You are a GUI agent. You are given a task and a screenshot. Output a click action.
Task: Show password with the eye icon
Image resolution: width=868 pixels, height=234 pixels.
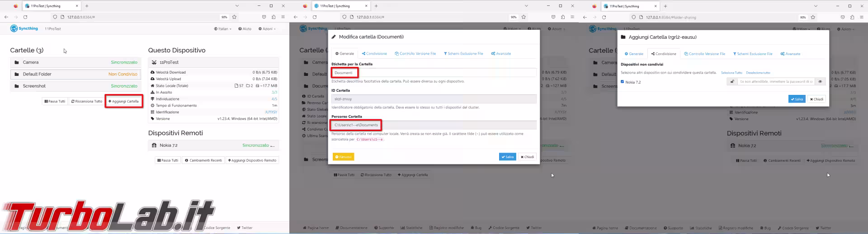click(820, 82)
